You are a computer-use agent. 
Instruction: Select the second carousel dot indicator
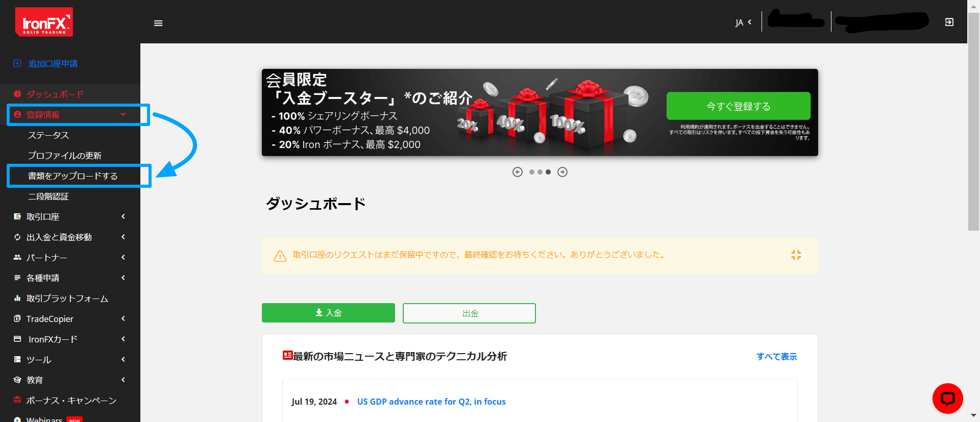pyautogui.click(x=540, y=172)
